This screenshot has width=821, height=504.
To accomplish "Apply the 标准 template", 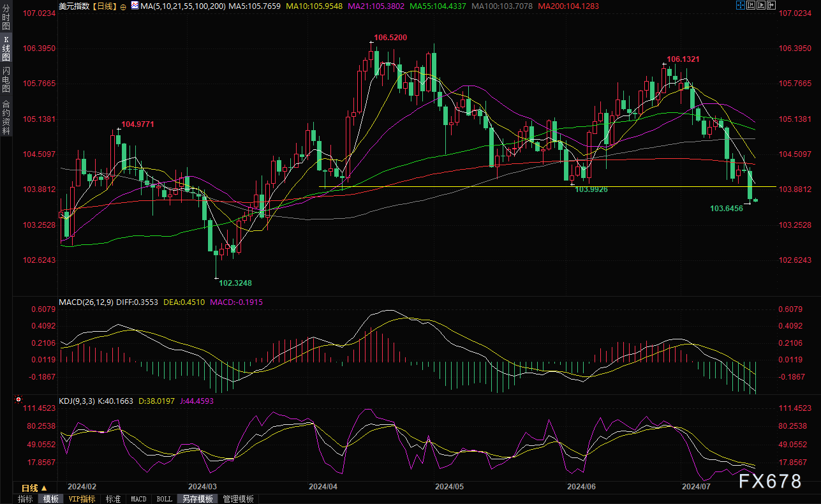I will (113, 499).
